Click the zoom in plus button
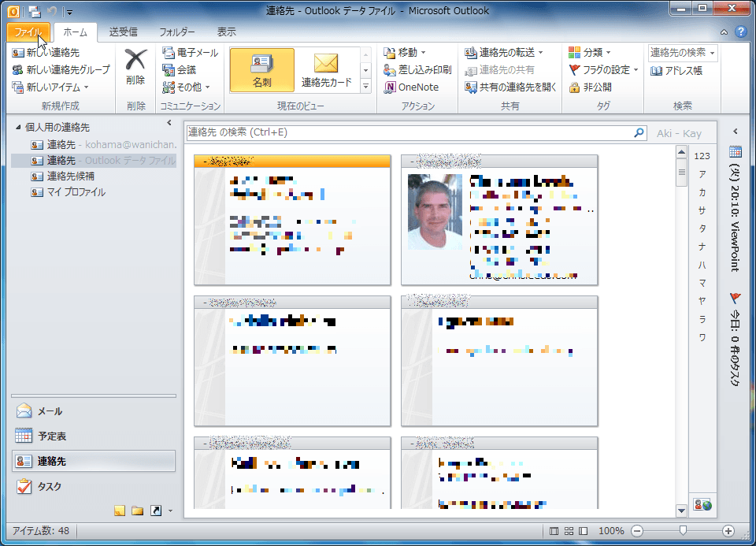The image size is (756, 546). point(728,531)
